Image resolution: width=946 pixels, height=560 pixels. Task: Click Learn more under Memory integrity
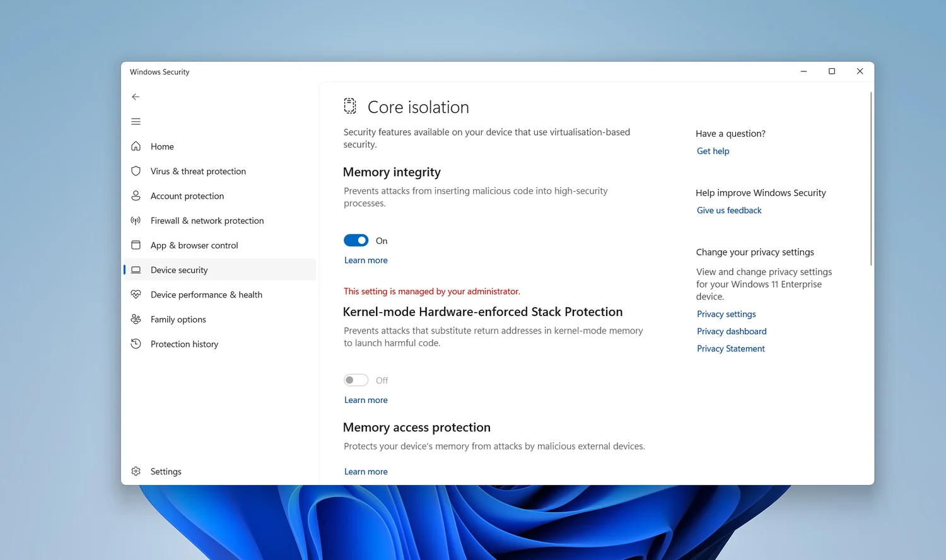coord(366,260)
